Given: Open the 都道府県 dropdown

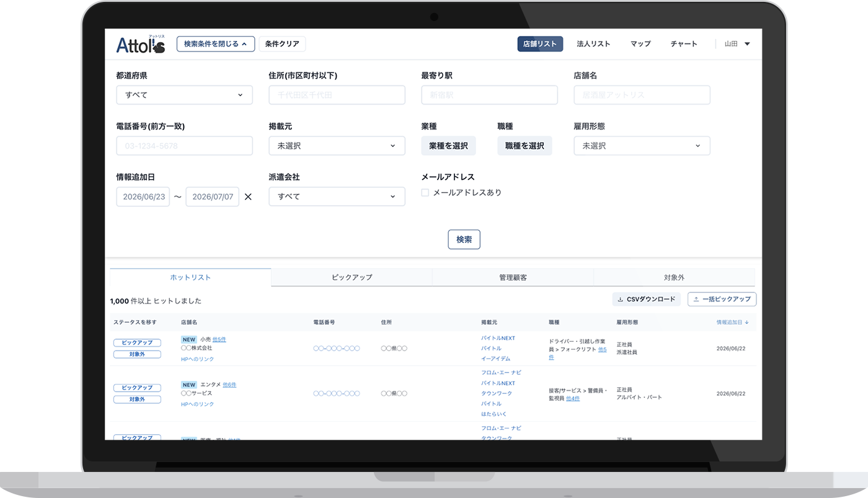Looking at the screenshot, I should pyautogui.click(x=185, y=95).
